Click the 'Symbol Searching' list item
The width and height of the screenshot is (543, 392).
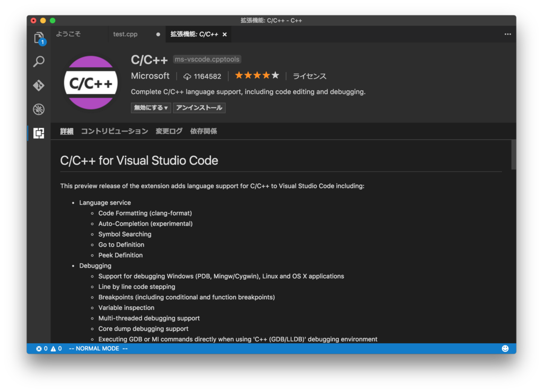125,234
